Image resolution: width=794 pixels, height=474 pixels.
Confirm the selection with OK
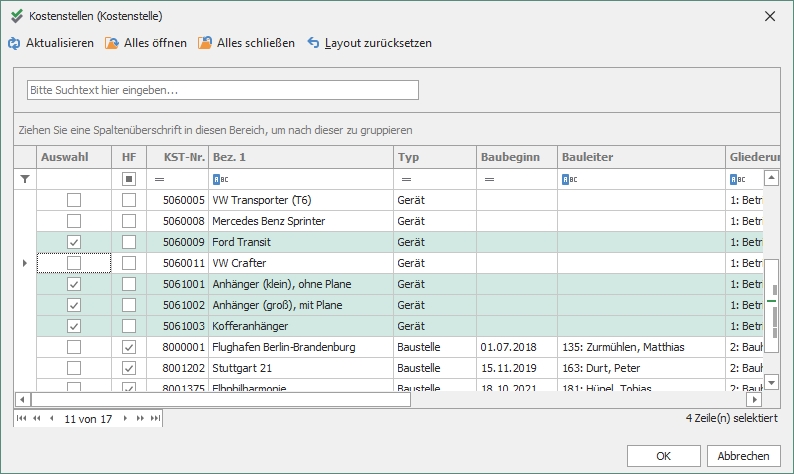pos(662,455)
